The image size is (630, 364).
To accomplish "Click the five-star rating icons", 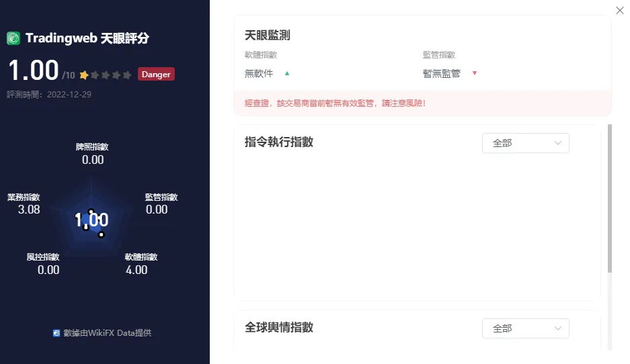I will 106,75.
